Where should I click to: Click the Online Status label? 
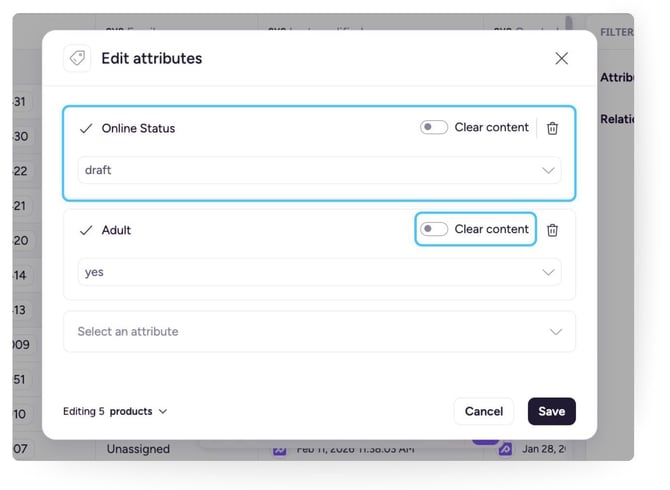pyautogui.click(x=138, y=128)
